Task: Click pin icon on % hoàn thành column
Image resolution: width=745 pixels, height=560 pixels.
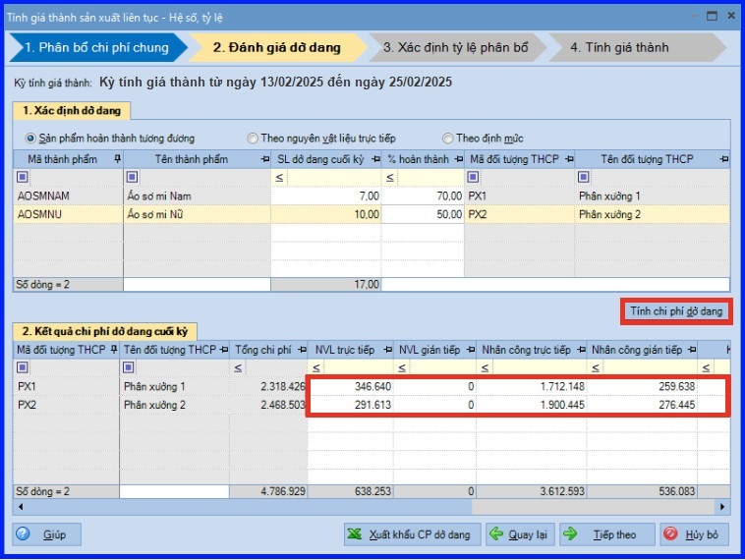Action: click(458, 159)
